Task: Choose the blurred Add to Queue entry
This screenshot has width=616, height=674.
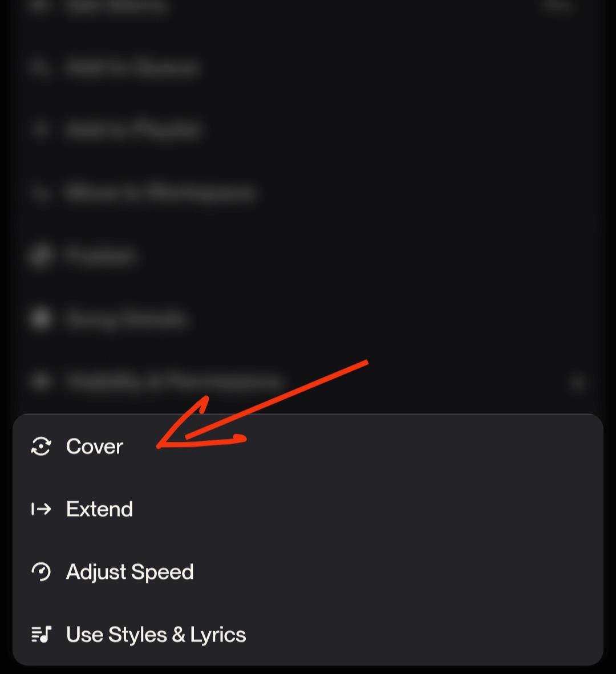Action: [132, 67]
